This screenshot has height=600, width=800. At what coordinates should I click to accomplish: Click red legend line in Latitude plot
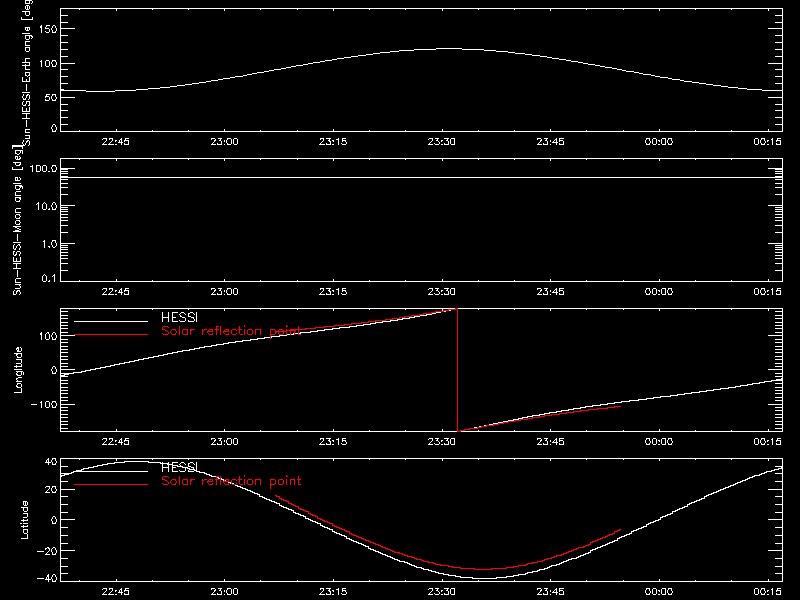coord(111,484)
